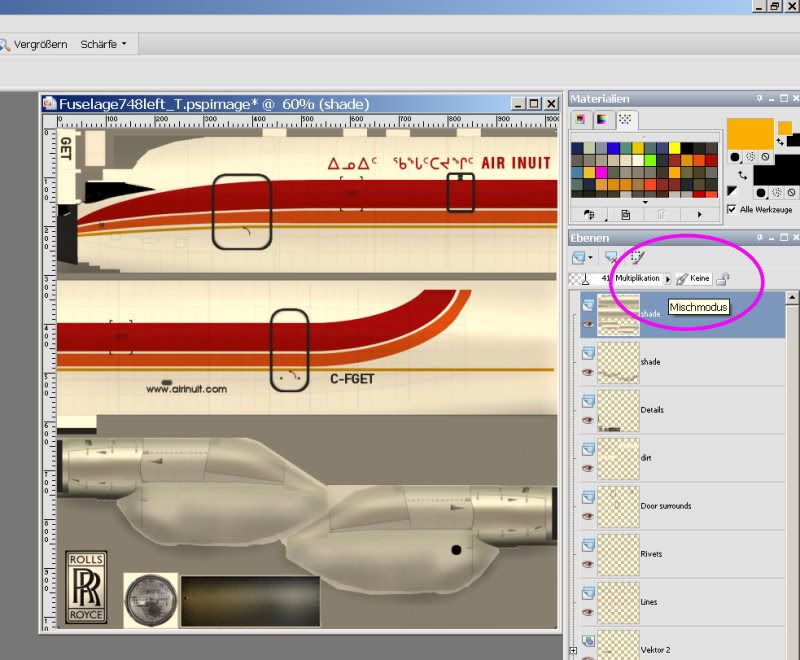Switch to the Frame tab in Materialien

coord(580,119)
